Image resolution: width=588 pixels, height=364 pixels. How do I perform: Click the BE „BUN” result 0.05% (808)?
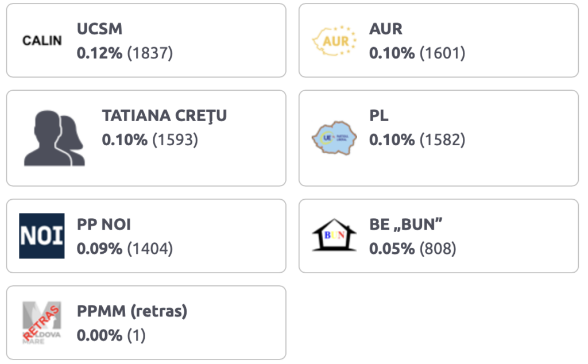click(x=412, y=249)
